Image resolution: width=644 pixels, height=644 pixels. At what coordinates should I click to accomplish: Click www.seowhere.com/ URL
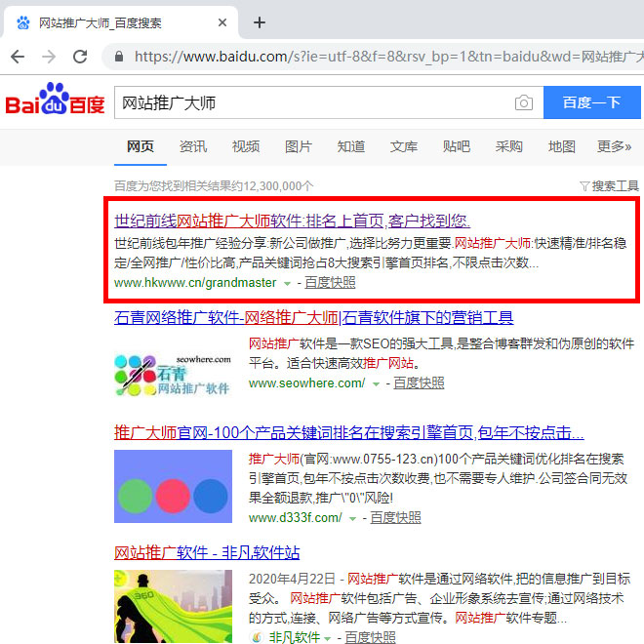point(306,383)
